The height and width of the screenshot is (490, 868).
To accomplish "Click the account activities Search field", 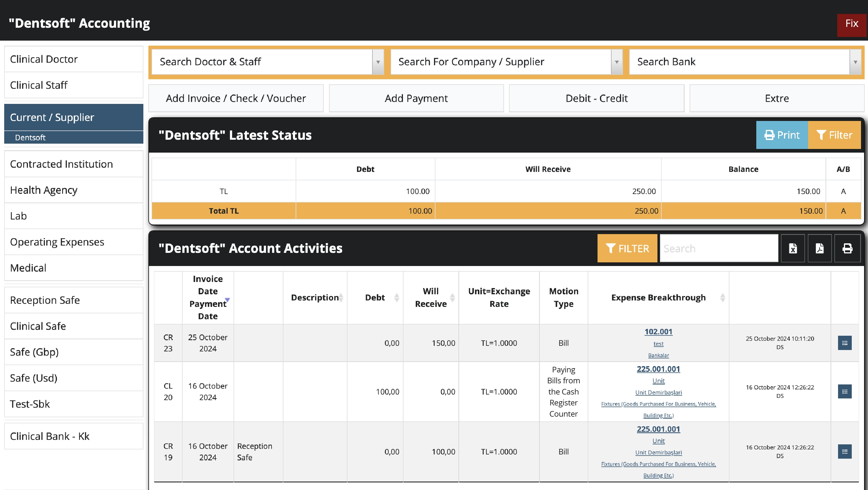I will [718, 248].
